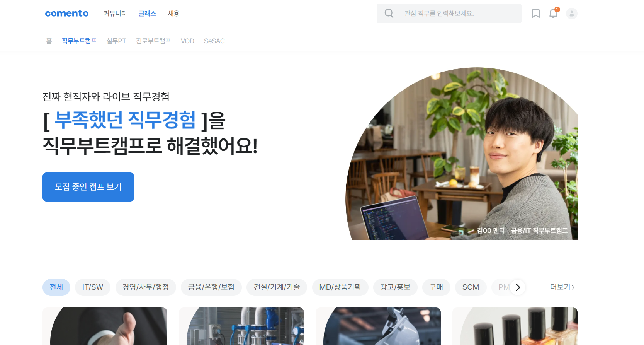Switch to the VOD tab

point(187,41)
